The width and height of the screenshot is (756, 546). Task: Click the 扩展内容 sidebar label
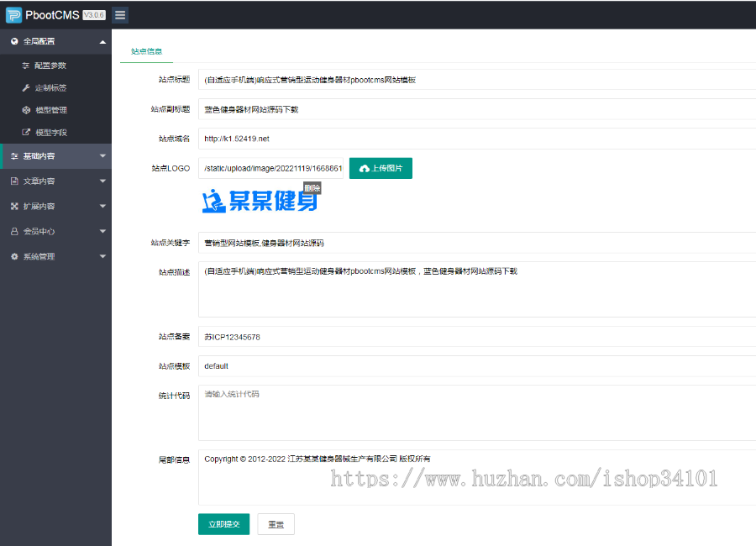pyautogui.click(x=39, y=207)
